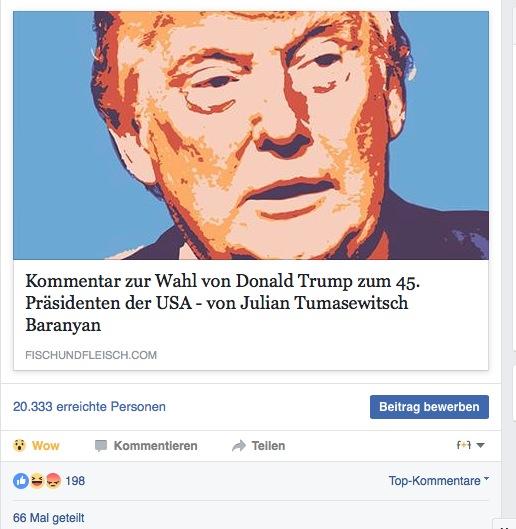Click the FISCHUNDFLEISCH.COM source domain
The width and height of the screenshot is (516, 529).
pyautogui.click(x=91, y=355)
